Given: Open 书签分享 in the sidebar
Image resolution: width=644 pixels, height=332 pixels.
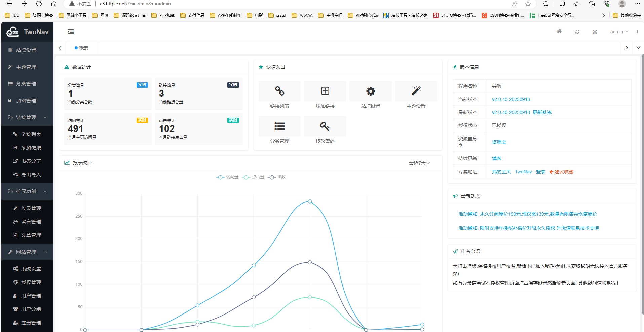Looking at the screenshot, I should pyautogui.click(x=27, y=161).
